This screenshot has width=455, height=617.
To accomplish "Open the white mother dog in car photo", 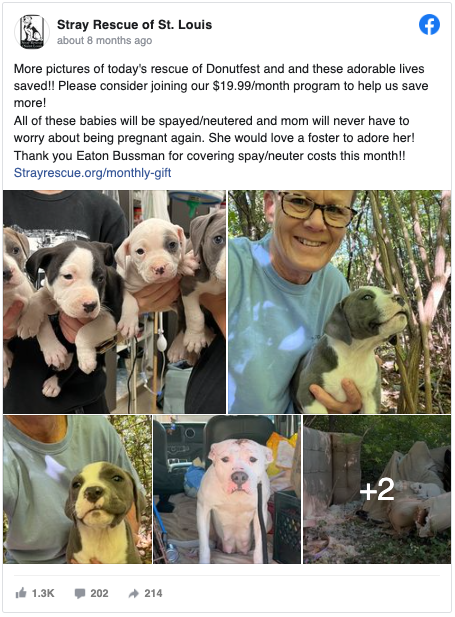I will (x=227, y=490).
